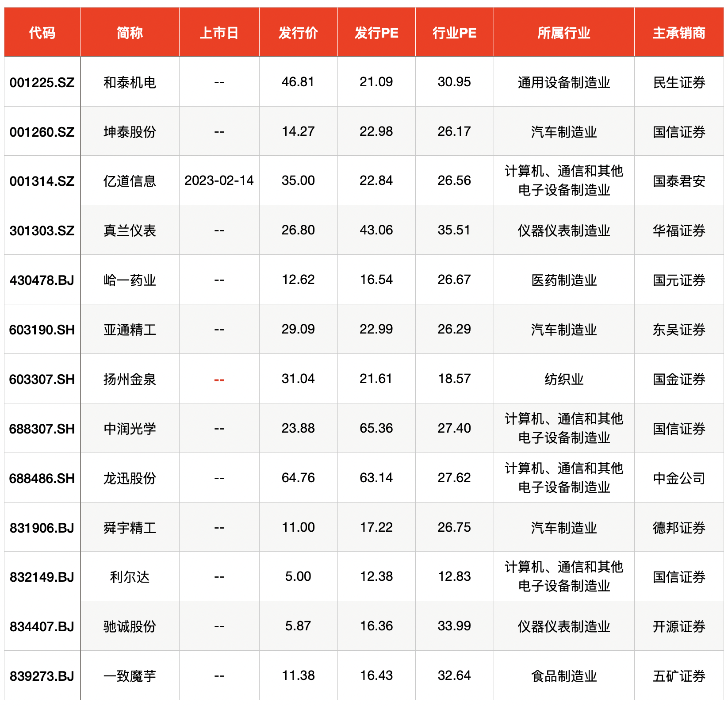Click the 上市日 column header

point(219,33)
